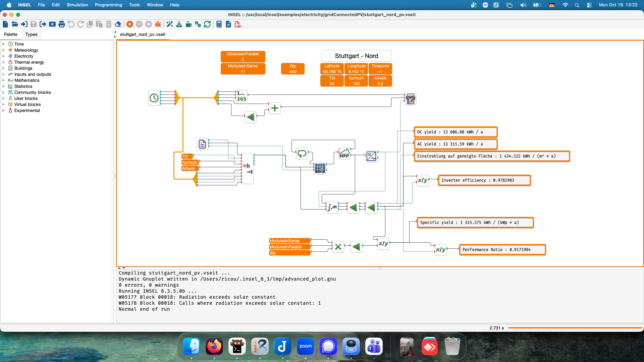Screen dimensions: 644x362
Task: Click the gears settings toolbar icon
Action: tap(198, 24)
